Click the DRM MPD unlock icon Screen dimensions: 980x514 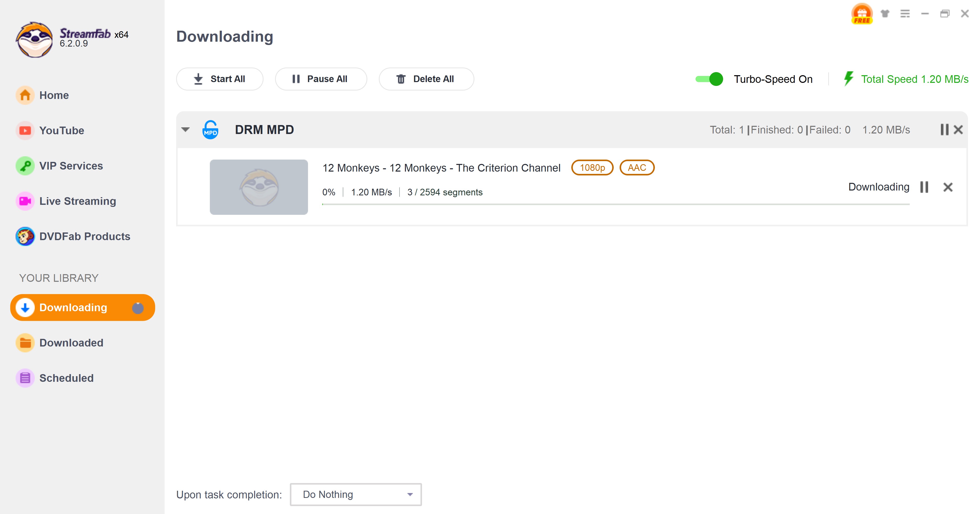[x=210, y=130]
